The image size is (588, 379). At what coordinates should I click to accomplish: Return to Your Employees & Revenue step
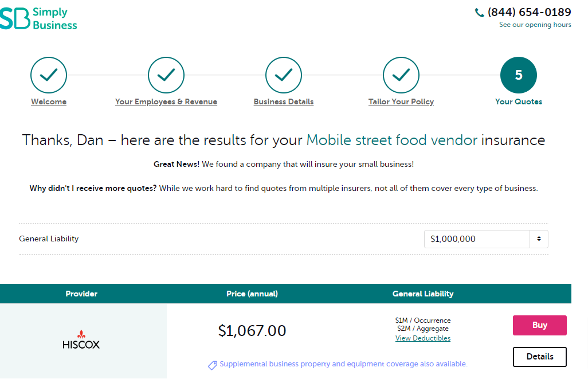[x=166, y=102]
